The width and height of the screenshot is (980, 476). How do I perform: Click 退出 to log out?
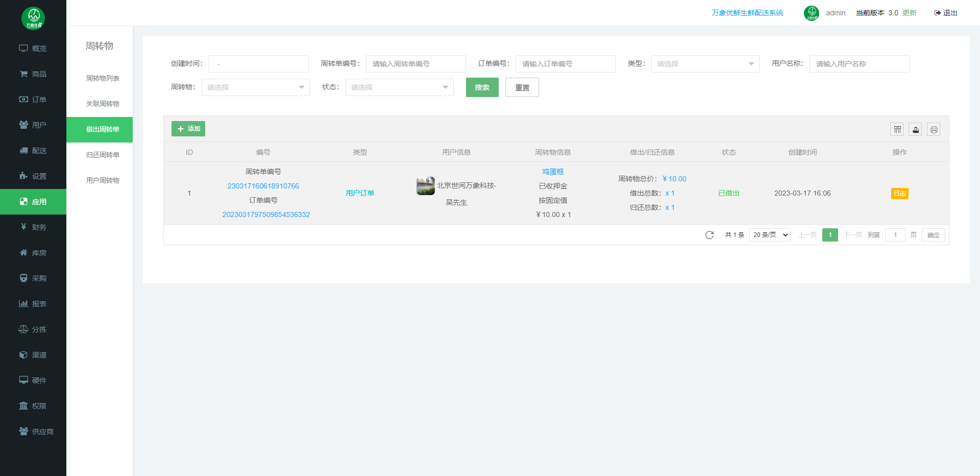(x=946, y=13)
